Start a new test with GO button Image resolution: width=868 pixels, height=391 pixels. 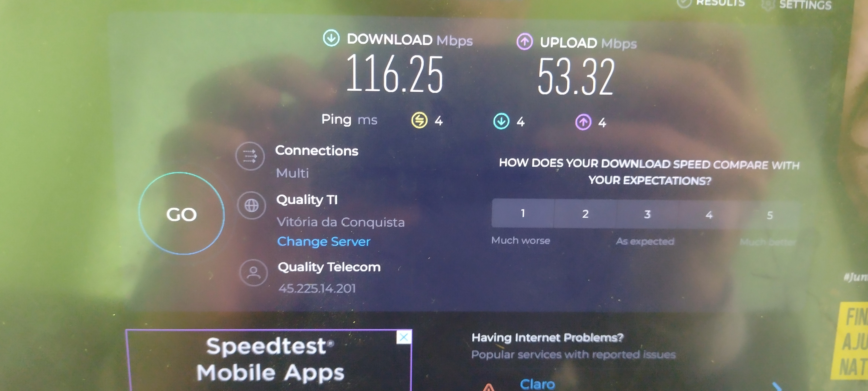[181, 214]
